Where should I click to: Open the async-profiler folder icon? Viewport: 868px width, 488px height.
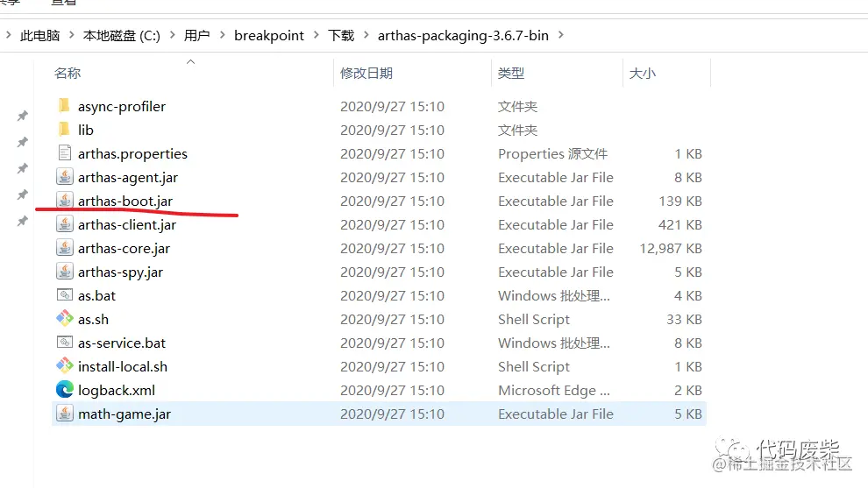[64, 106]
